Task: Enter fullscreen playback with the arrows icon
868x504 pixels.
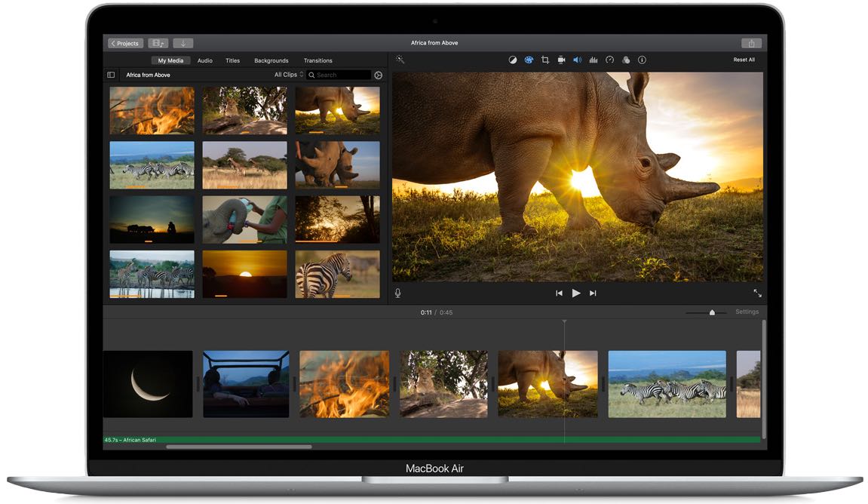Action: click(x=757, y=293)
